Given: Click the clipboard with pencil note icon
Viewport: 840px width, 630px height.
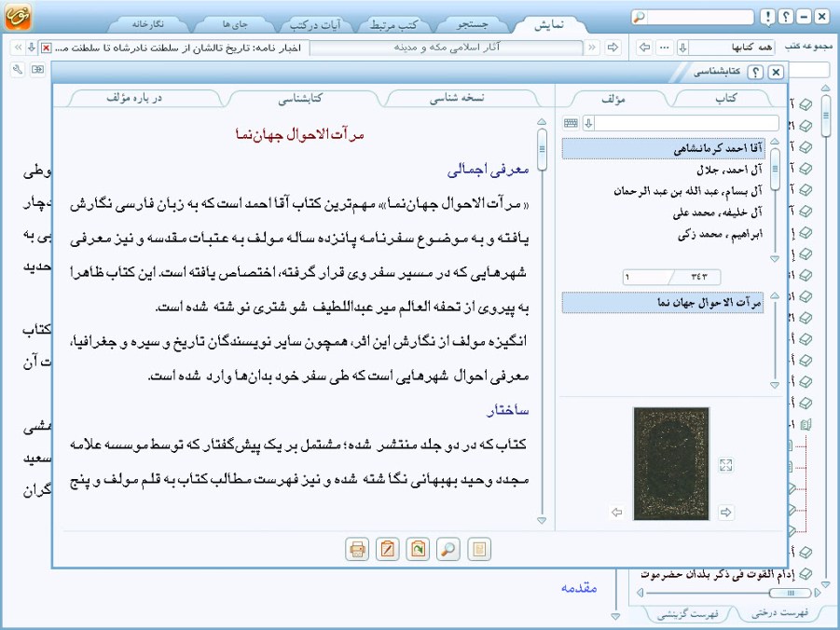Looking at the screenshot, I should click(x=387, y=550).
